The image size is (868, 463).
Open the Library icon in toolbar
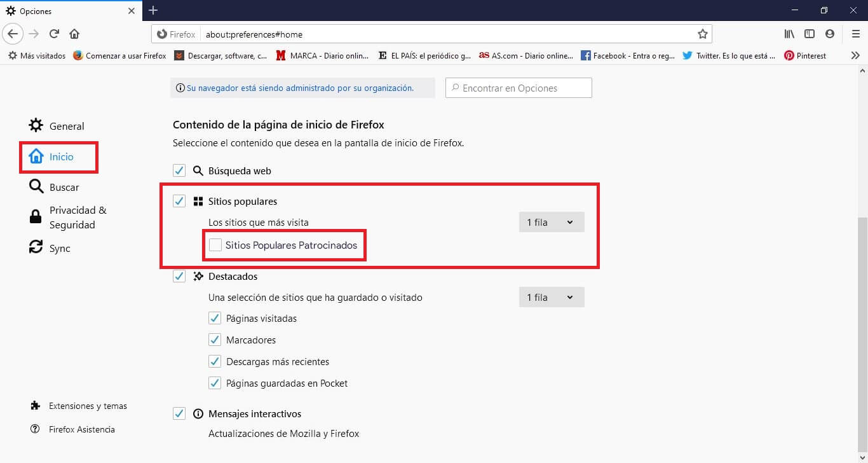click(x=789, y=34)
